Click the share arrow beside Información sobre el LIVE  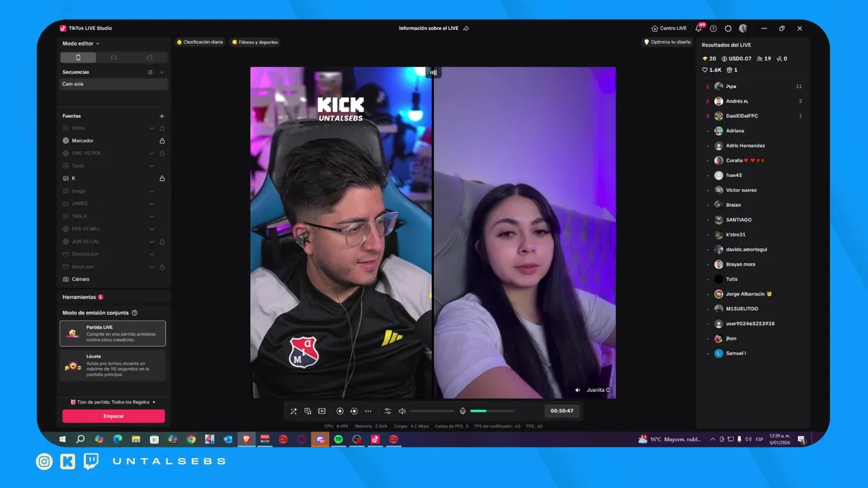[x=466, y=28]
